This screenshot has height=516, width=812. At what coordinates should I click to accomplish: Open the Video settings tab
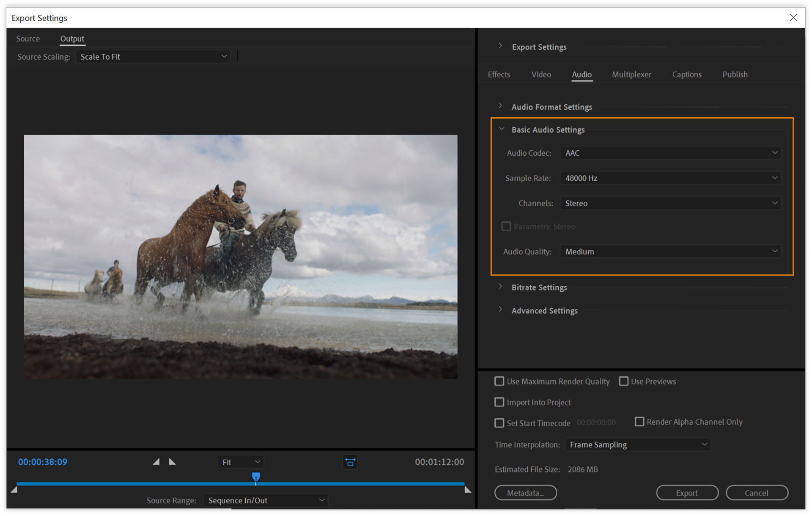[541, 74]
